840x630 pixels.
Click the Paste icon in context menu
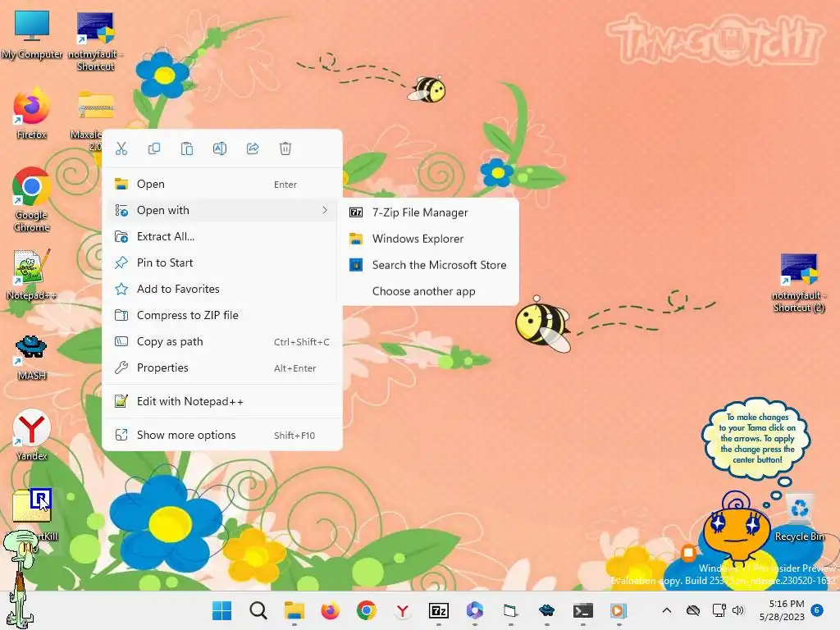point(186,148)
